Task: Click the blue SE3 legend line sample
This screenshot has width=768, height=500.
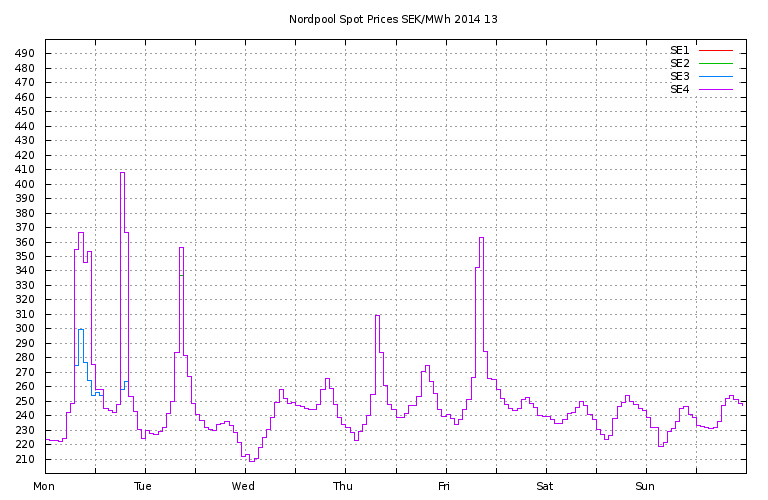Action: (716, 76)
